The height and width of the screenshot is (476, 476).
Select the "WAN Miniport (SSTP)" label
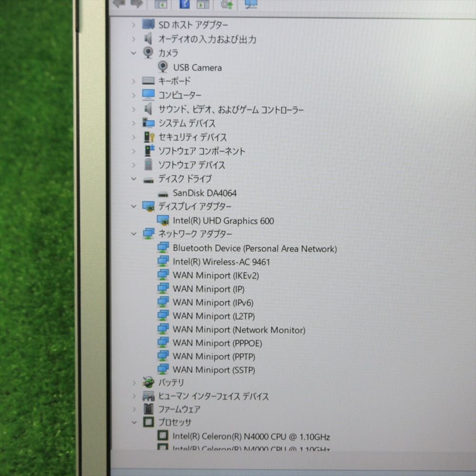coord(214,369)
